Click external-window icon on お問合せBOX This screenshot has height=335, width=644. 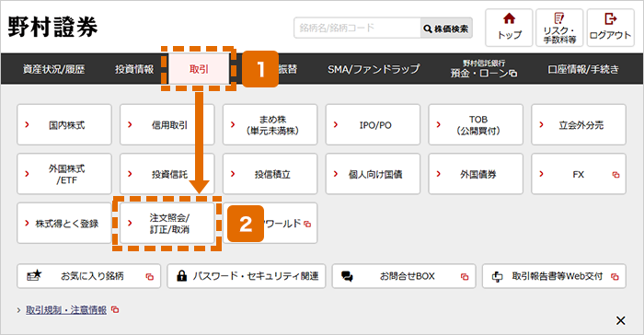(x=465, y=277)
